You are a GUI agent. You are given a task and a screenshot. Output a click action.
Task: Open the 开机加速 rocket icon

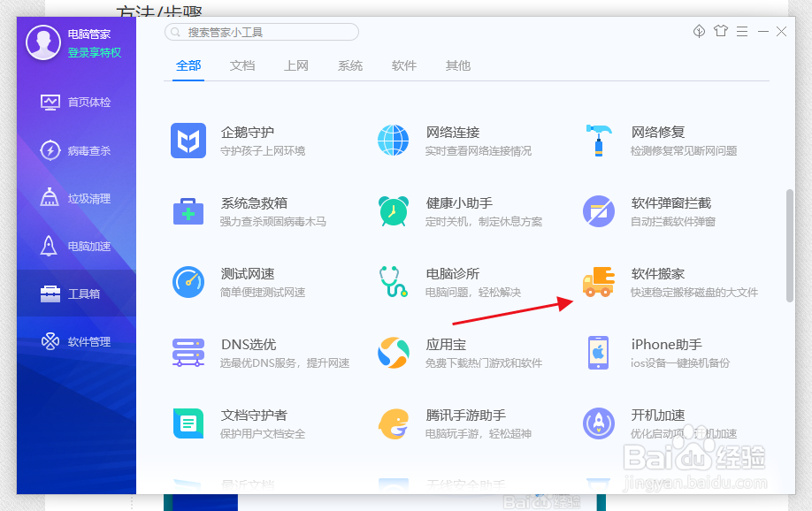[599, 423]
